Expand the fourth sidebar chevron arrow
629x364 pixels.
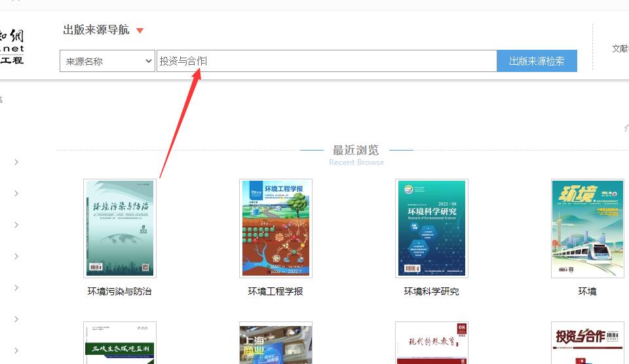[16, 256]
